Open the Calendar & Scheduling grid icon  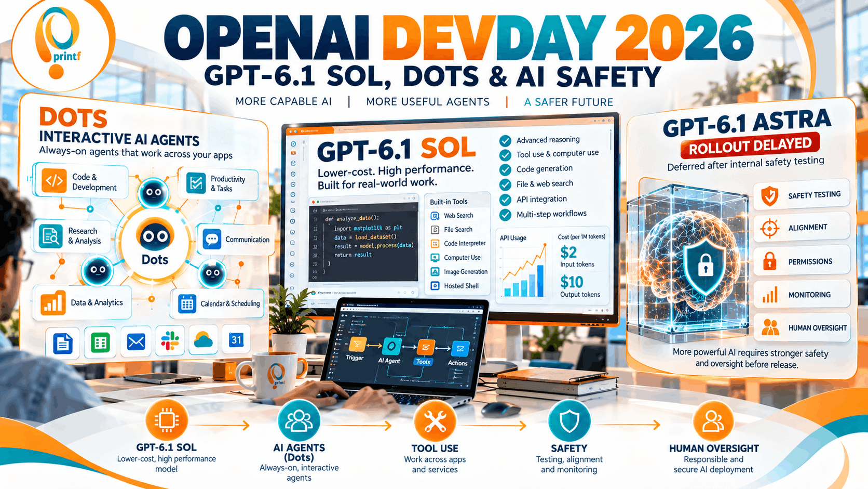pos(187,304)
